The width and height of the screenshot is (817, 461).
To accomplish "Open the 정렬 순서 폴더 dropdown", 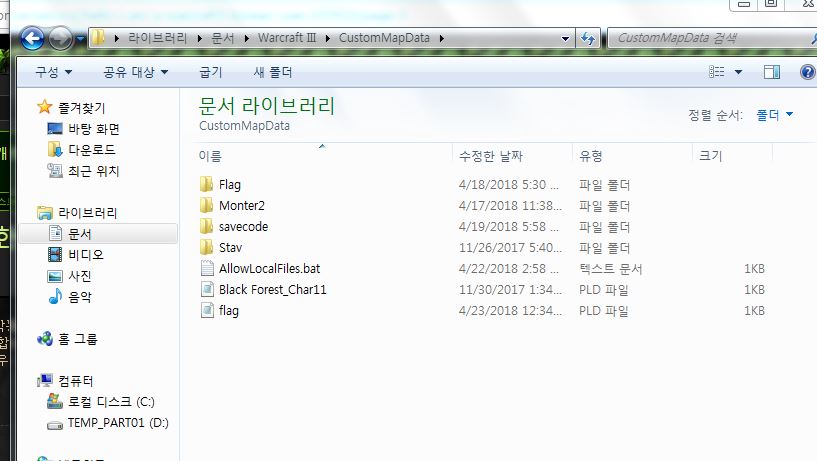I will [x=774, y=115].
